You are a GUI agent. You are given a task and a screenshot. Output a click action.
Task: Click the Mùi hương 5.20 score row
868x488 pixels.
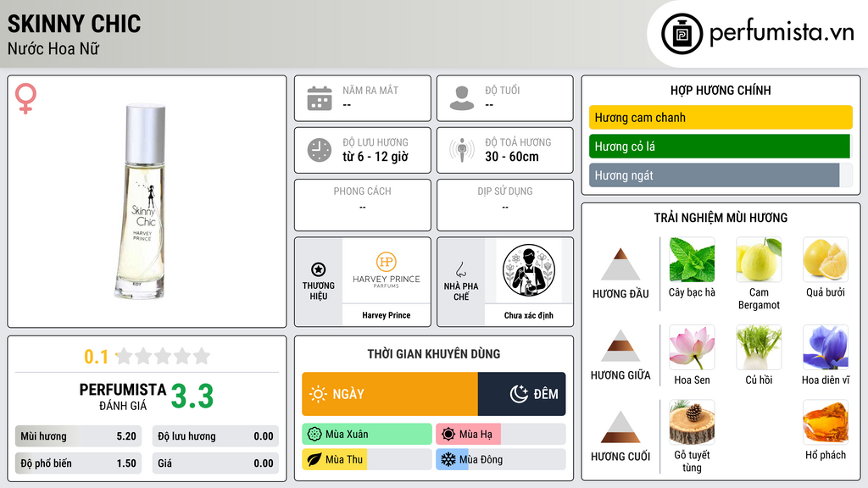pyautogui.click(x=78, y=436)
